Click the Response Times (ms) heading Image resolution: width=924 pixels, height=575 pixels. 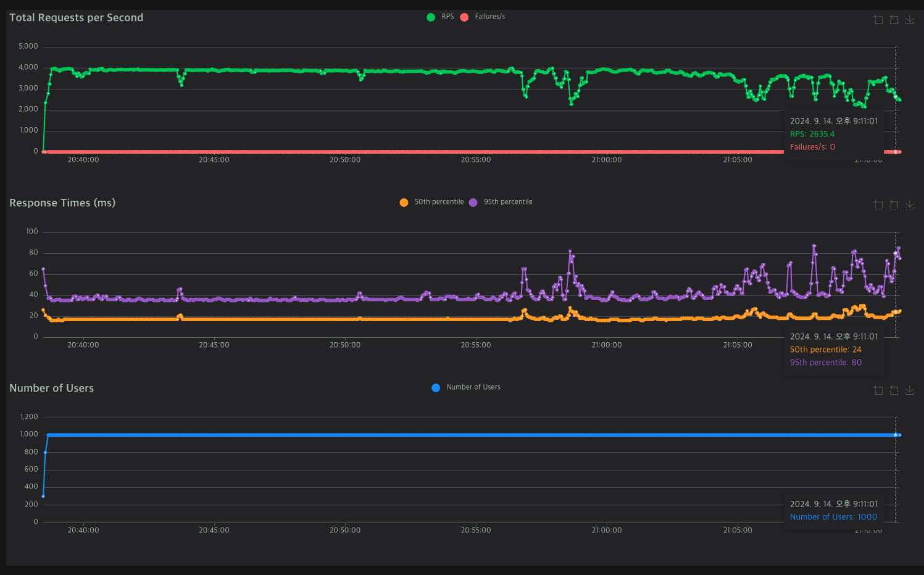[x=62, y=203]
